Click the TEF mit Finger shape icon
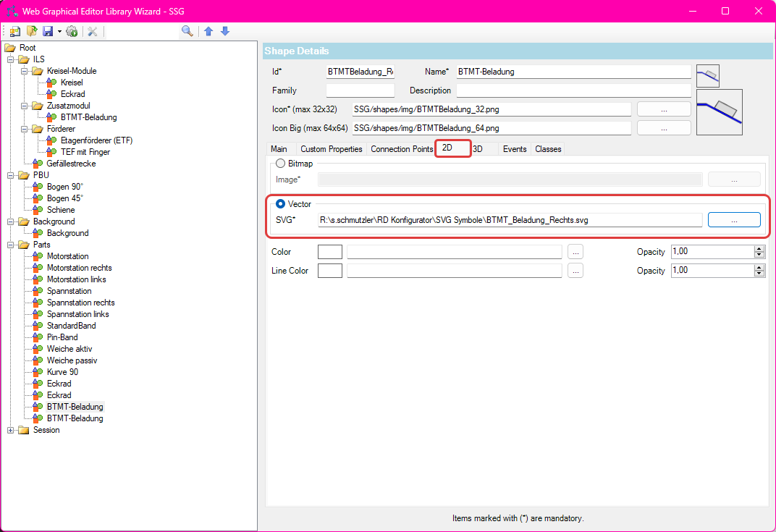776x532 pixels. pos(51,152)
